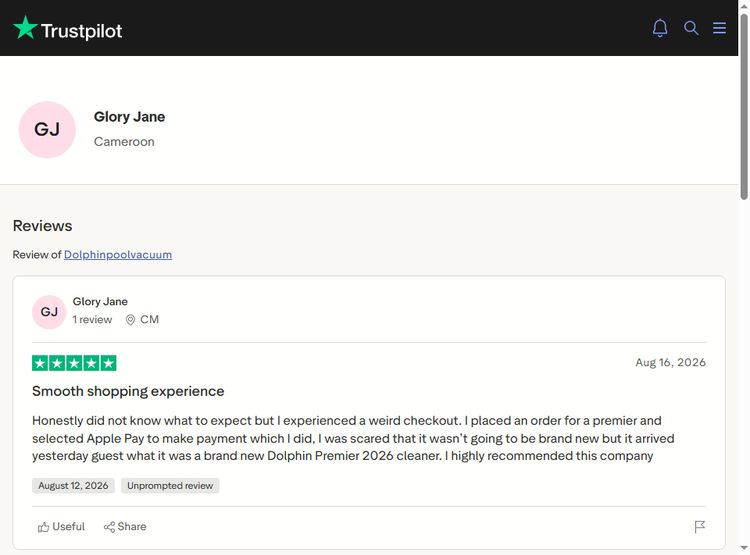This screenshot has width=750, height=555.
Task: Click the August 12, 2026 date tag
Action: [73, 486]
